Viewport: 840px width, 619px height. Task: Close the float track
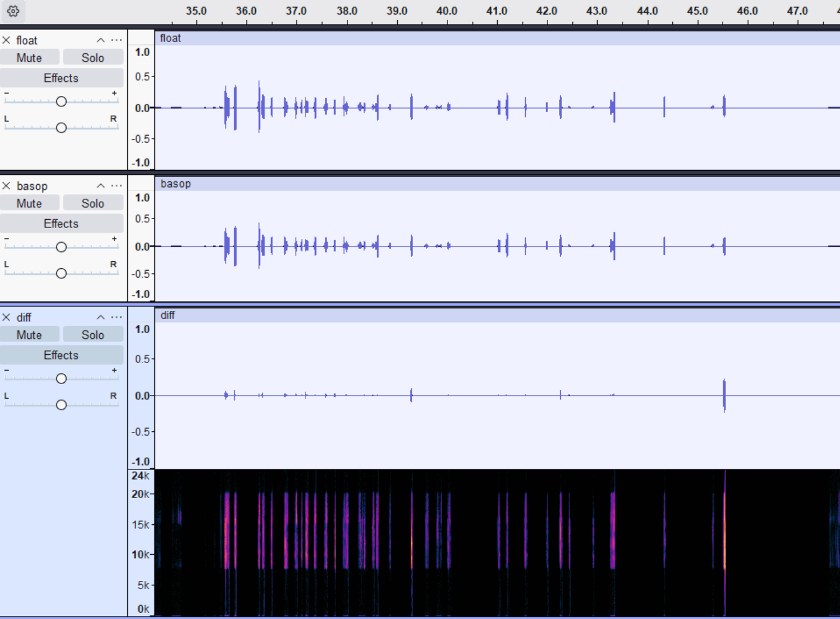point(6,40)
